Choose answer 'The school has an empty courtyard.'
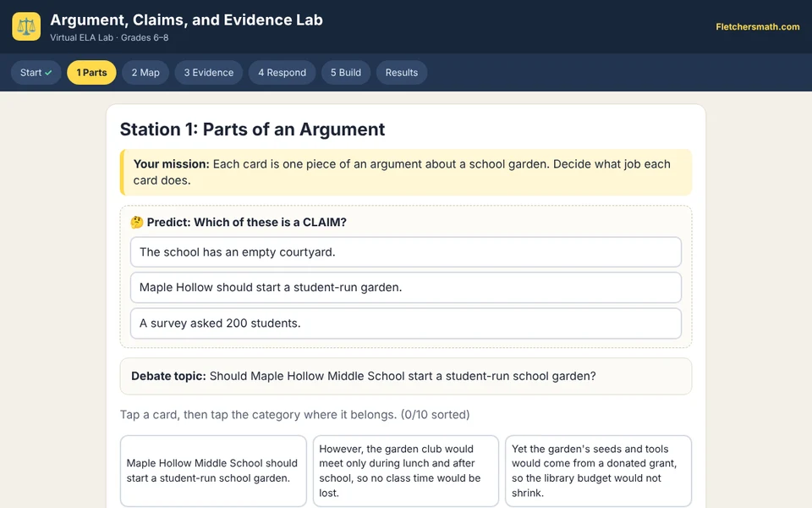This screenshot has width=812, height=508. (x=406, y=252)
